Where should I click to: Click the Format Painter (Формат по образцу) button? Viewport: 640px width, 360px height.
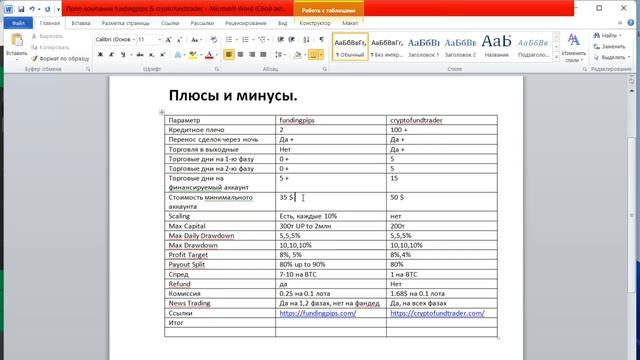[60, 58]
